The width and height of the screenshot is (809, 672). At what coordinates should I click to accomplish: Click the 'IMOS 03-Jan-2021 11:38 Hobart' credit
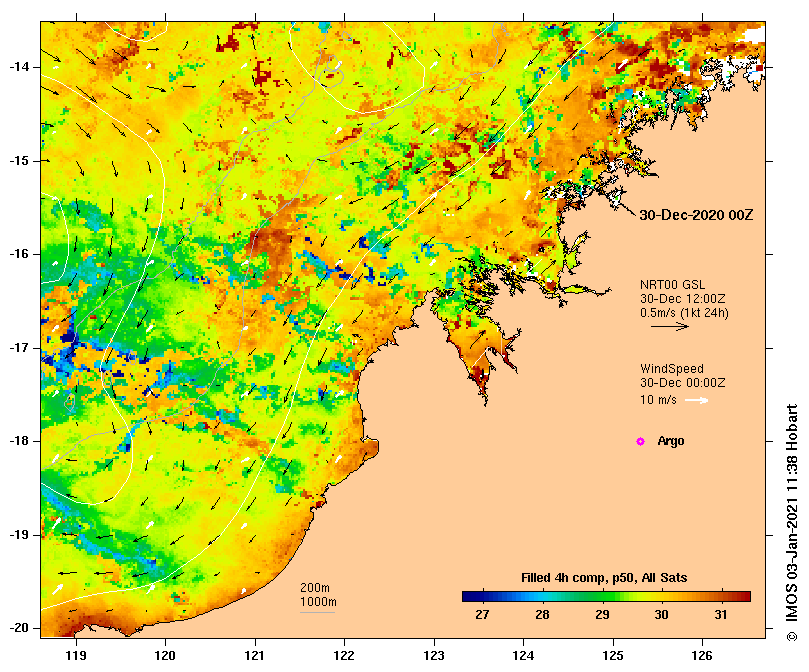point(792,522)
